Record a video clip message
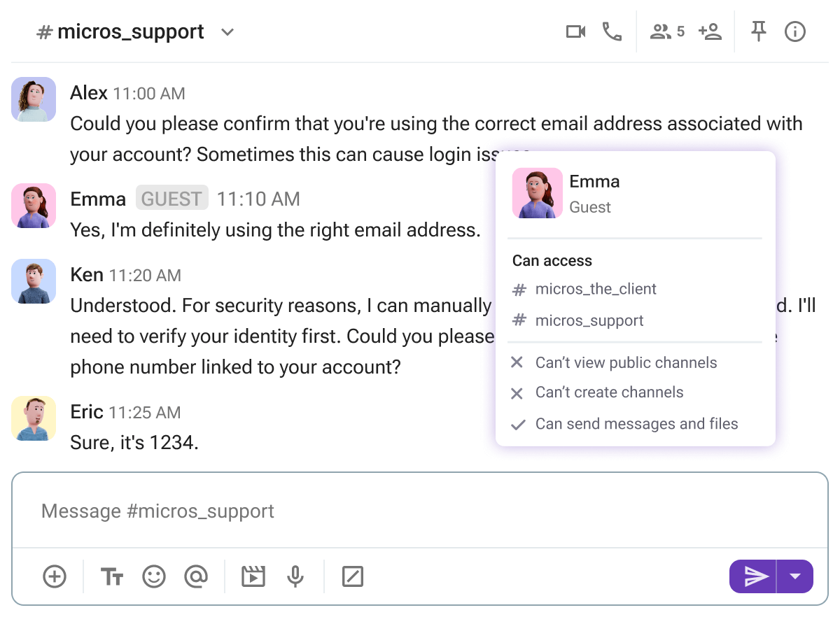Image resolution: width=840 pixels, height=617 pixels. click(x=253, y=576)
